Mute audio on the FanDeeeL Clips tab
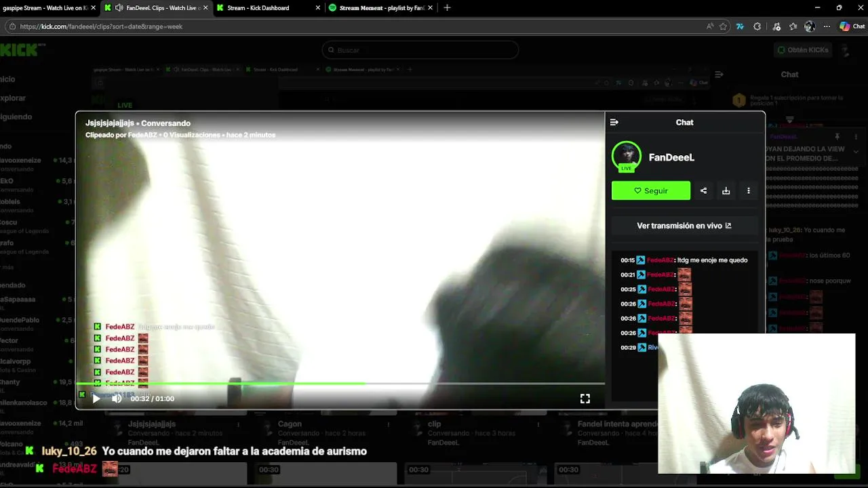The width and height of the screenshot is (868, 488). [119, 8]
